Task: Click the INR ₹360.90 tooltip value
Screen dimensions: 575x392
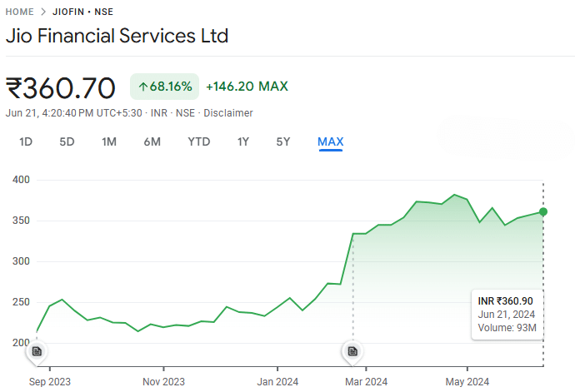Action: tap(505, 301)
